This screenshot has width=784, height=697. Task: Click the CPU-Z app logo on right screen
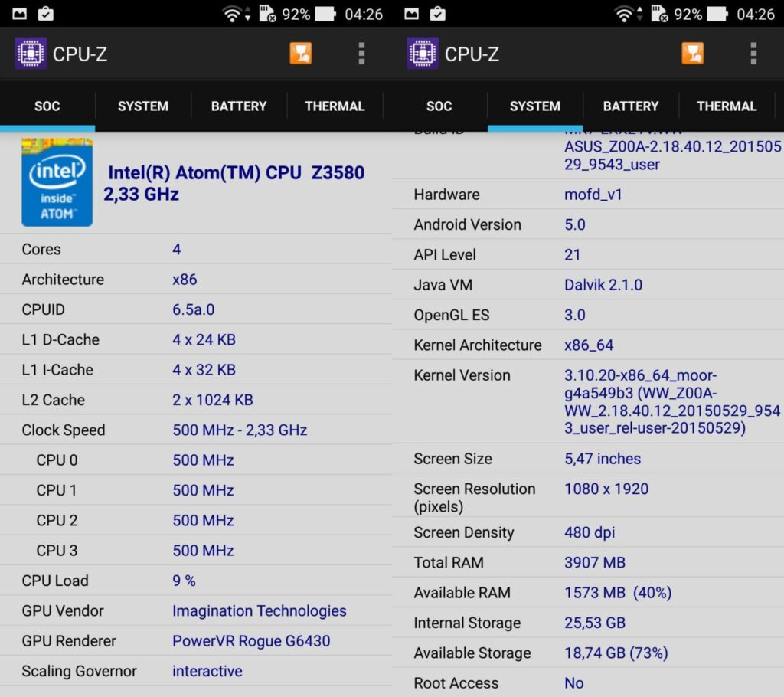(423, 54)
